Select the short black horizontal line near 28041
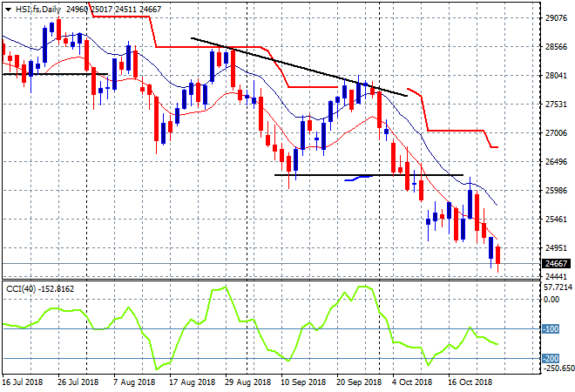Screen dimensions: 575x392 [x=55, y=74]
